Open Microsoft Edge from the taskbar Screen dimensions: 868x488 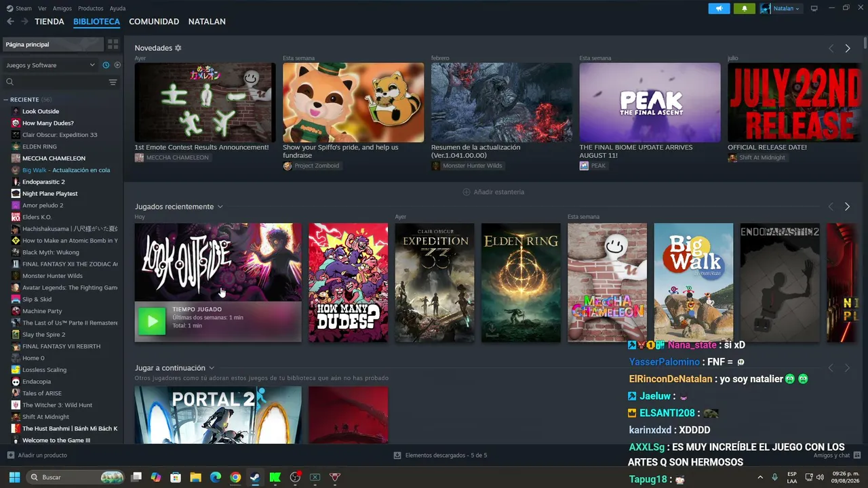click(x=216, y=477)
